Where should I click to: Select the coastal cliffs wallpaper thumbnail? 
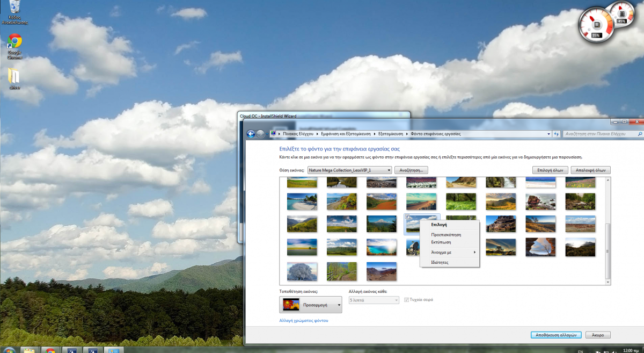[341, 201]
